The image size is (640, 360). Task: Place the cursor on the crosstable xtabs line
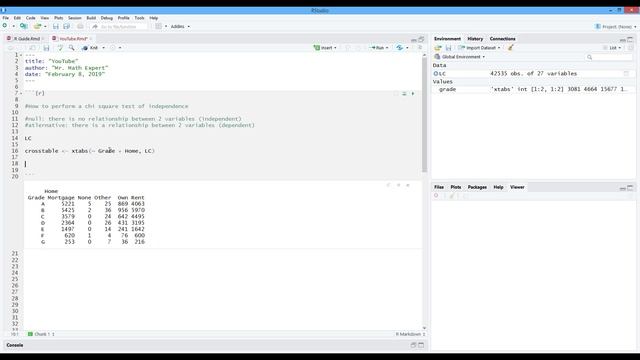point(90,151)
